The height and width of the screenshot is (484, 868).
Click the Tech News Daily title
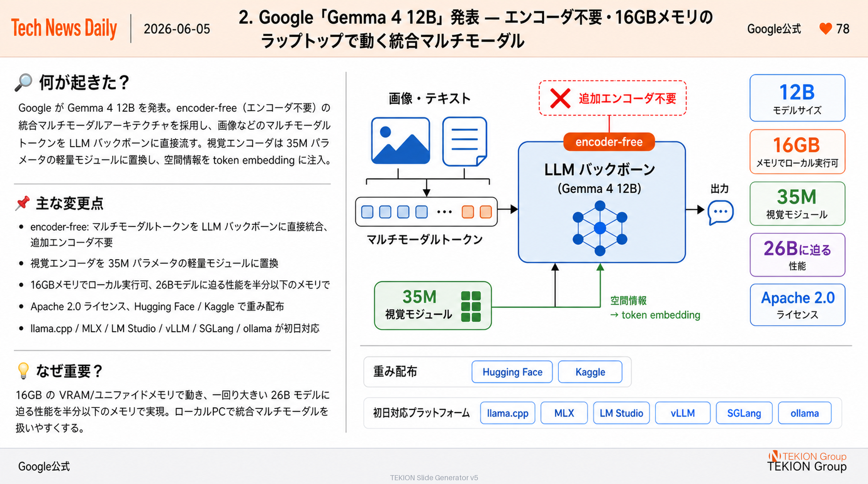click(64, 28)
